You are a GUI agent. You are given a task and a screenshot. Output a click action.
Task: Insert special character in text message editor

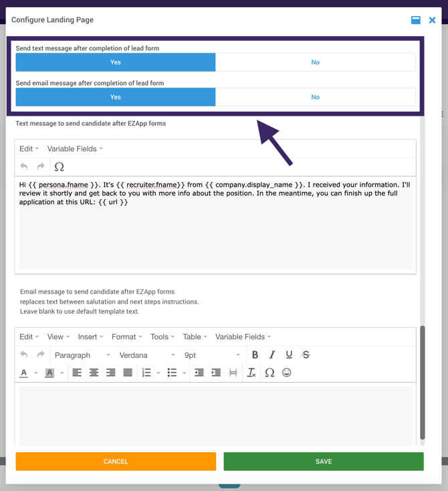point(60,167)
